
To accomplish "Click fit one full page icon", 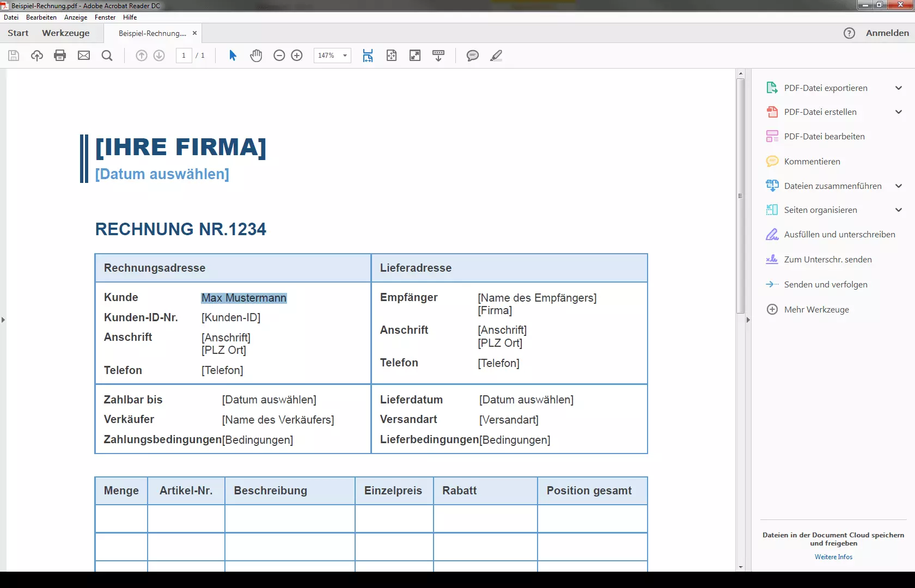I will point(392,56).
